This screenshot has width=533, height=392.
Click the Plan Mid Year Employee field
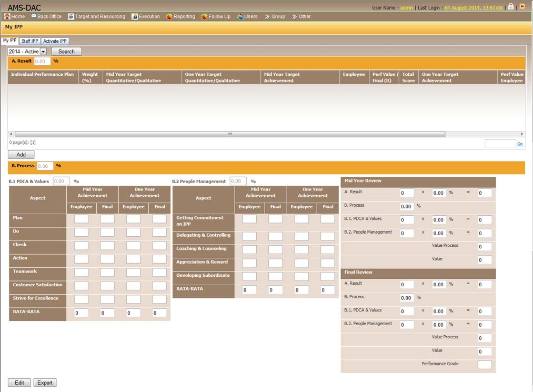click(81, 219)
